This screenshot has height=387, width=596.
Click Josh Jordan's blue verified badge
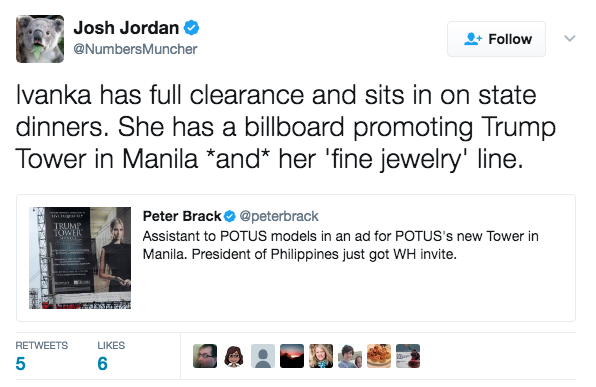click(191, 28)
